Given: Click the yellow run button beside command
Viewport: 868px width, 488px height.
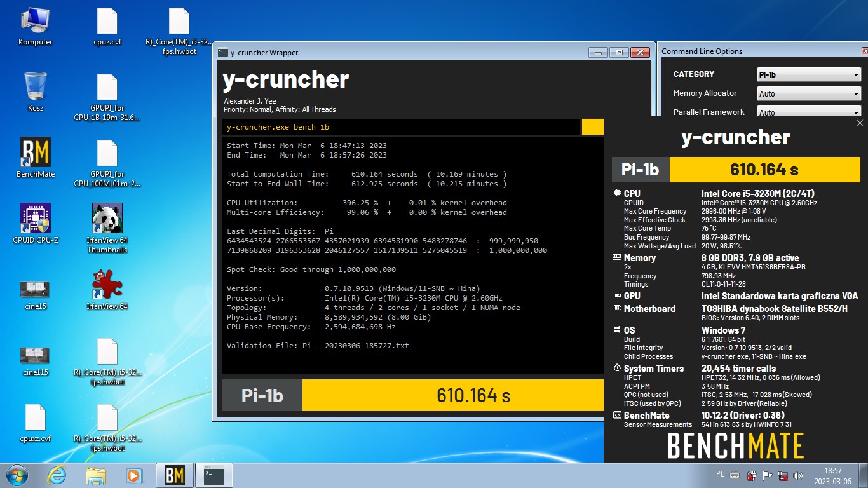Looking at the screenshot, I should click(592, 127).
